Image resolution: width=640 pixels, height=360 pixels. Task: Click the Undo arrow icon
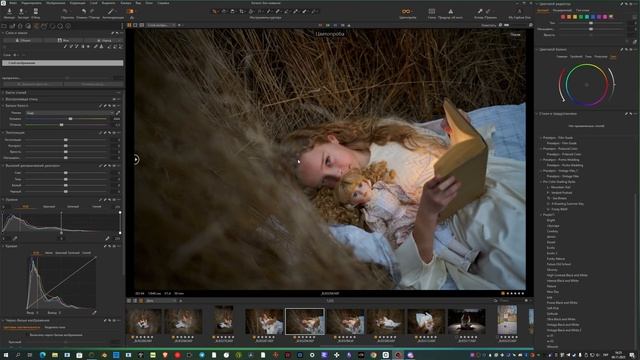[x=84, y=11]
